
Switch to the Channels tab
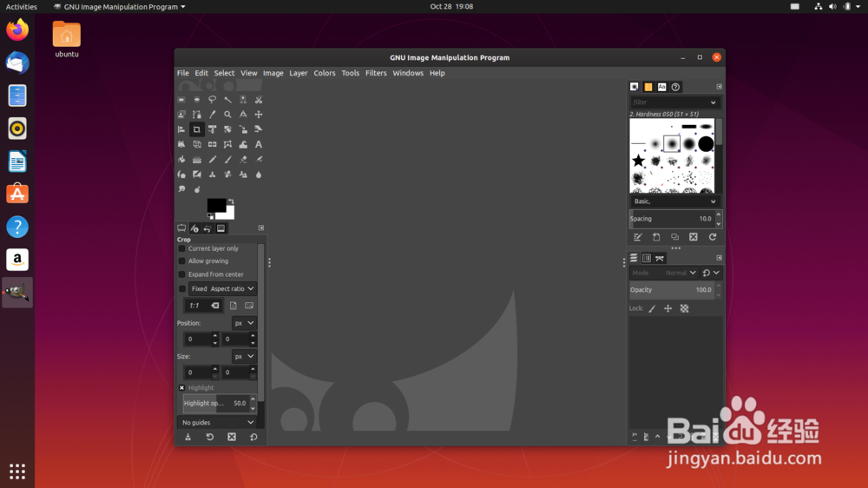click(647, 258)
